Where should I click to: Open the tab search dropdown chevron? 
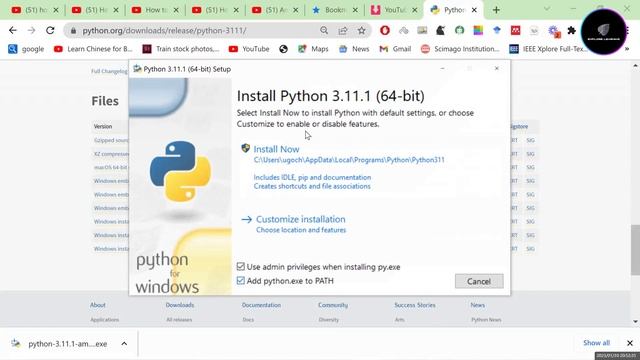[x=547, y=9]
